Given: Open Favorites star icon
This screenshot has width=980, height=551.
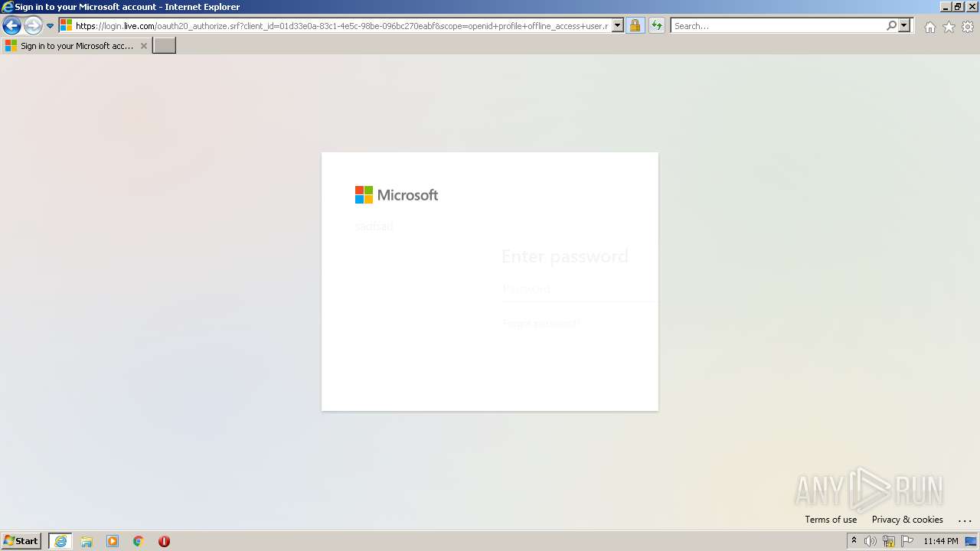Looking at the screenshot, I should 949,27.
